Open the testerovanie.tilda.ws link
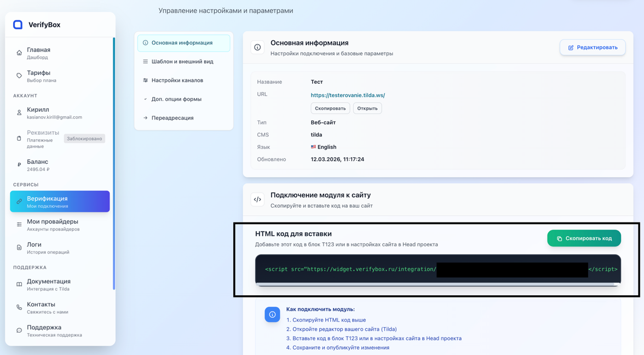Viewport: 644px width, 355px height. point(348,95)
